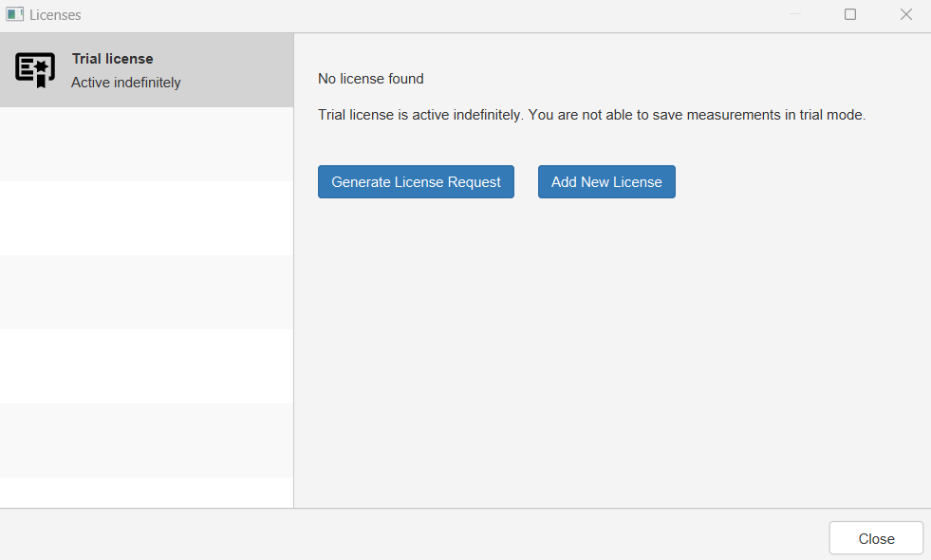Maximize the Licenses window
Viewport: 931px width, 560px height.
(x=850, y=14)
